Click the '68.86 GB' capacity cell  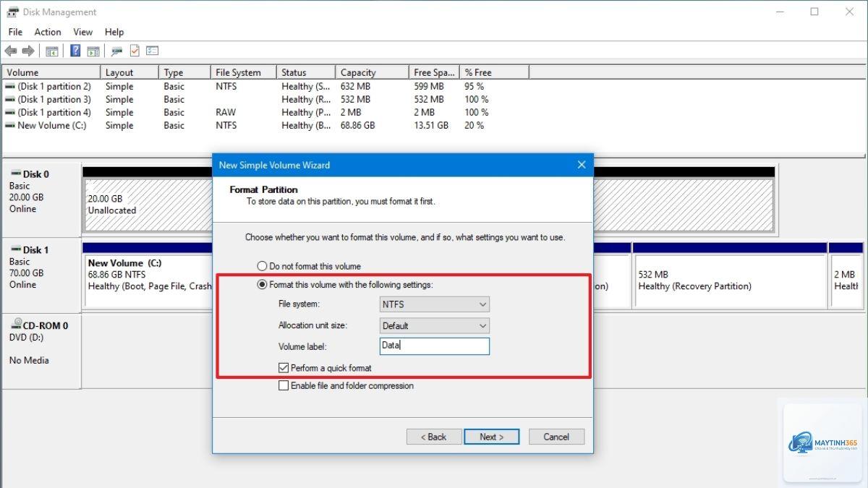point(357,125)
